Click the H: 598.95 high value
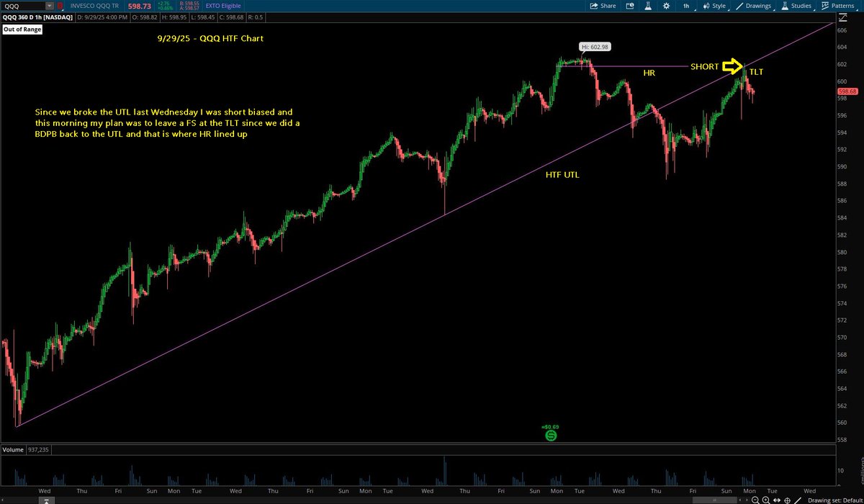The image size is (864, 504). tap(175, 17)
